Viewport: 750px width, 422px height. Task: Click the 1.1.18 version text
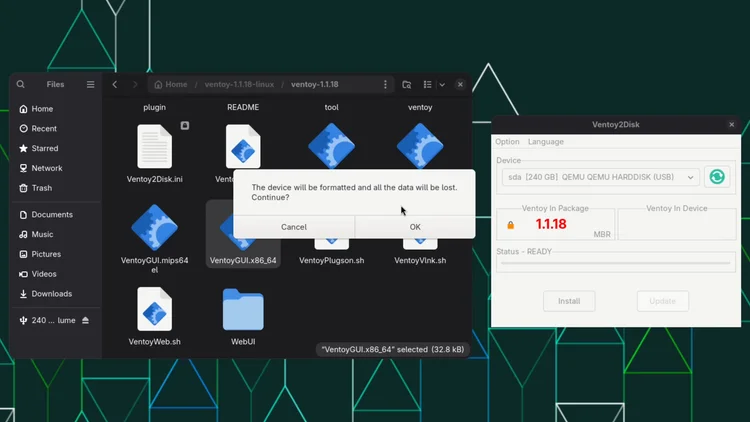coord(551,224)
